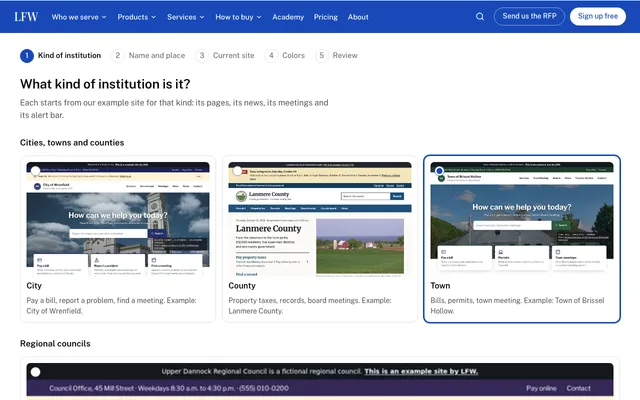Click the City card description text
The image size is (640, 400).
tap(111, 306)
